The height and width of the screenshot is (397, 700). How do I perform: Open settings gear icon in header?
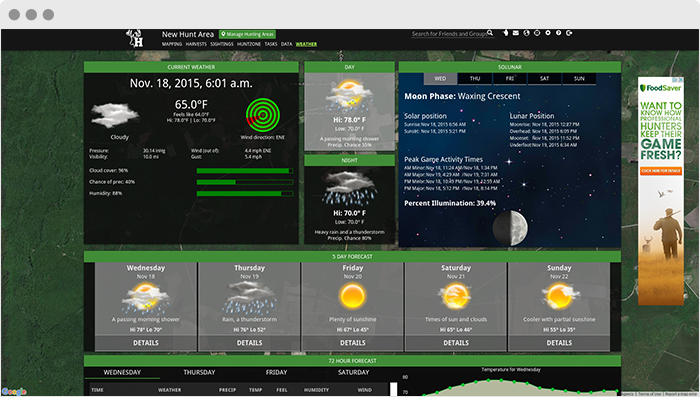point(548,33)
